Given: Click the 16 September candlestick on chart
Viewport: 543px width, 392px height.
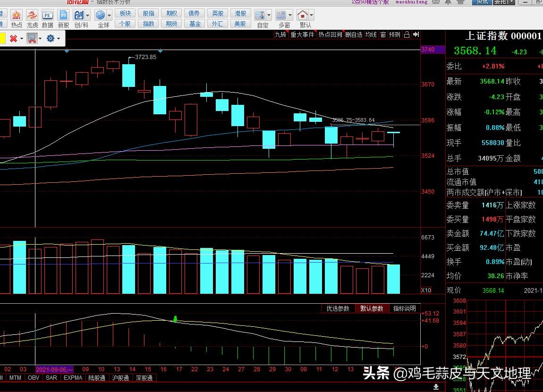Looking at the screenshot, I should [160, 99].
